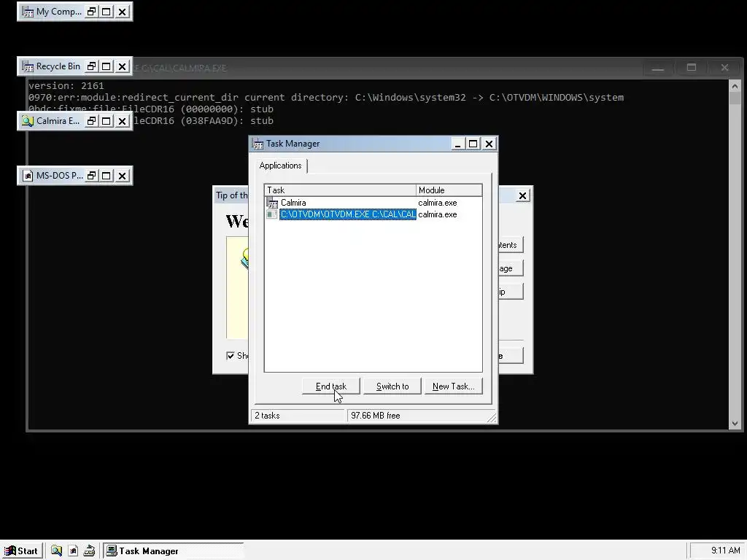747x560 pixels.
Task: Open the New Task... dialog
Action: (x=453, y=386)
